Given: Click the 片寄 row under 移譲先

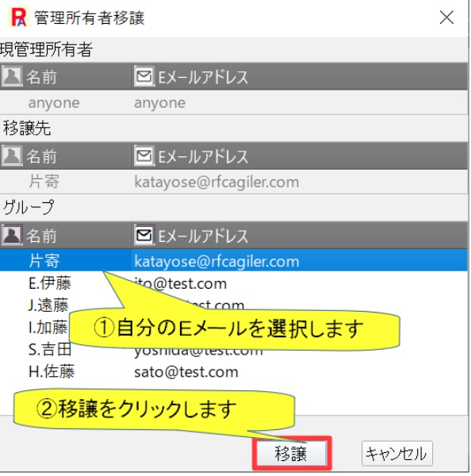Looking at the screenshot, I should point(234,182).
